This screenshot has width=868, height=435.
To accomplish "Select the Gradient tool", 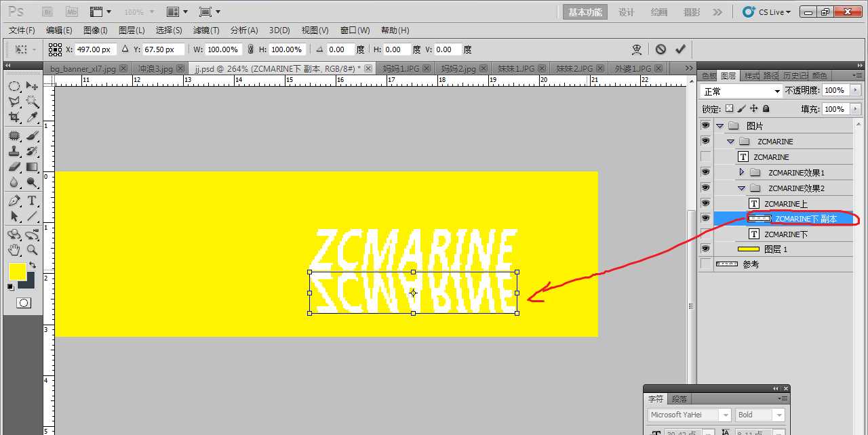I will point(32,167).
